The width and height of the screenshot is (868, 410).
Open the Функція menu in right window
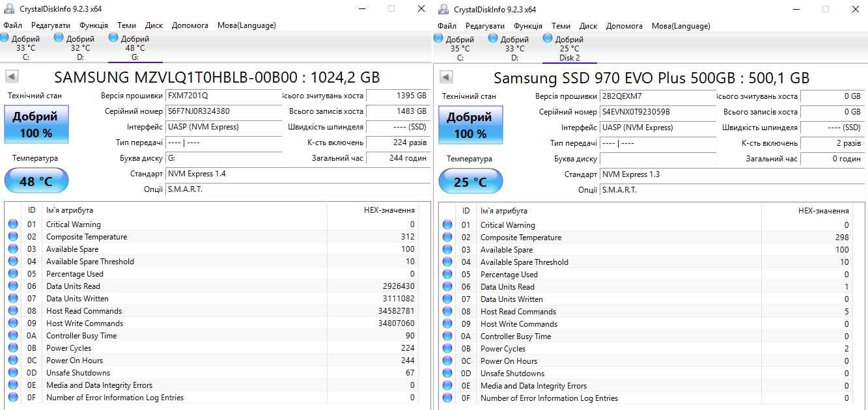click(x=528, y=26)
